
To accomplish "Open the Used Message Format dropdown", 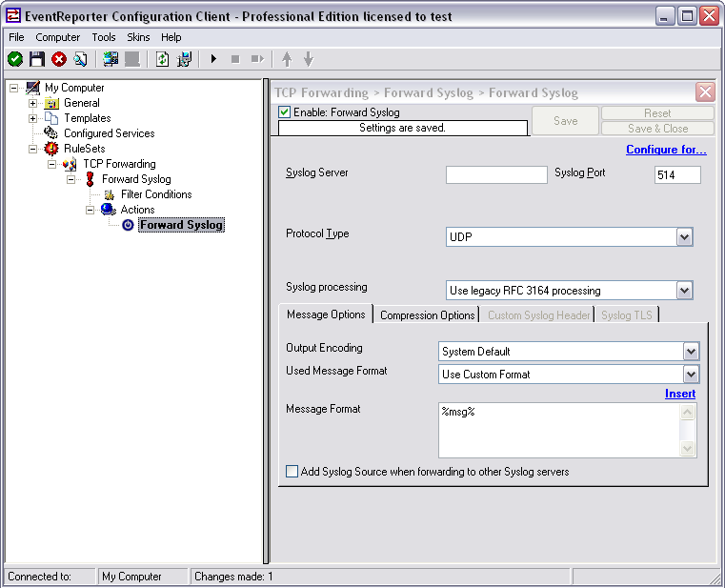I will click(x=691, y=374).
